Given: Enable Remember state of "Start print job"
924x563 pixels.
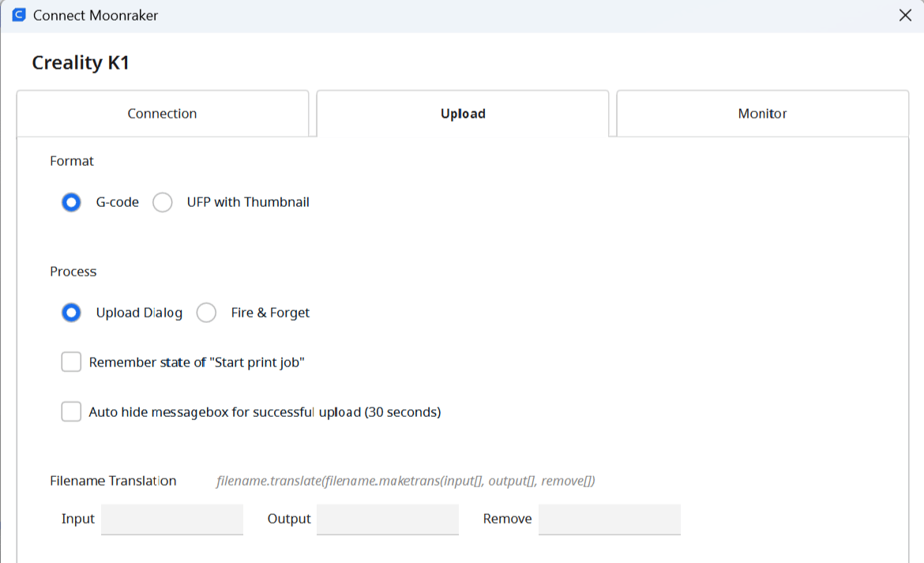Looking at the screenshot, I should pos(71,362).
